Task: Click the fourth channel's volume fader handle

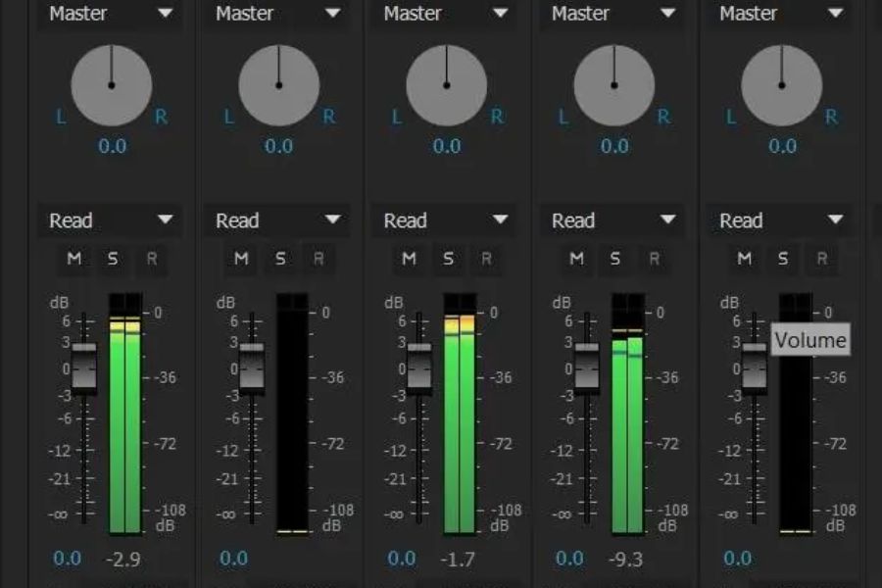Action: point(587,367)
